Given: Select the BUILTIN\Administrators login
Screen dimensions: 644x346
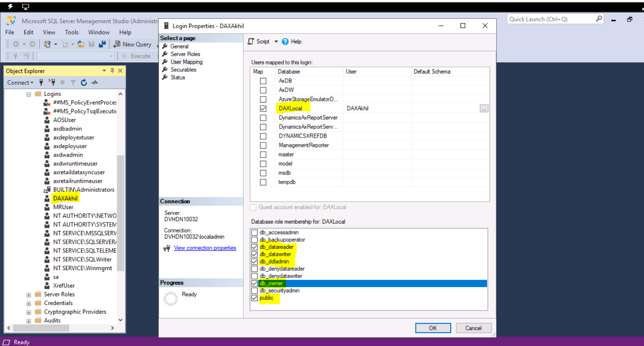Looking at the screenshot, I should pyautogui.click(x=84, y=189).
